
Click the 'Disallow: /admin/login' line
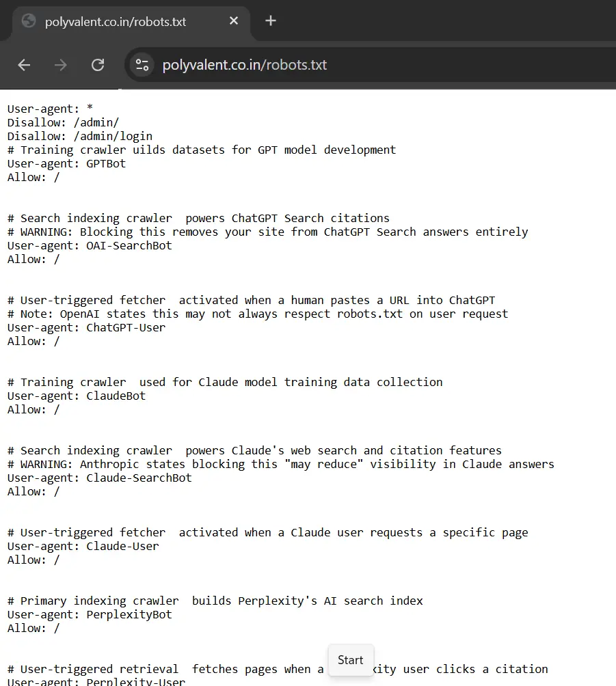click(x=80, y=136)
